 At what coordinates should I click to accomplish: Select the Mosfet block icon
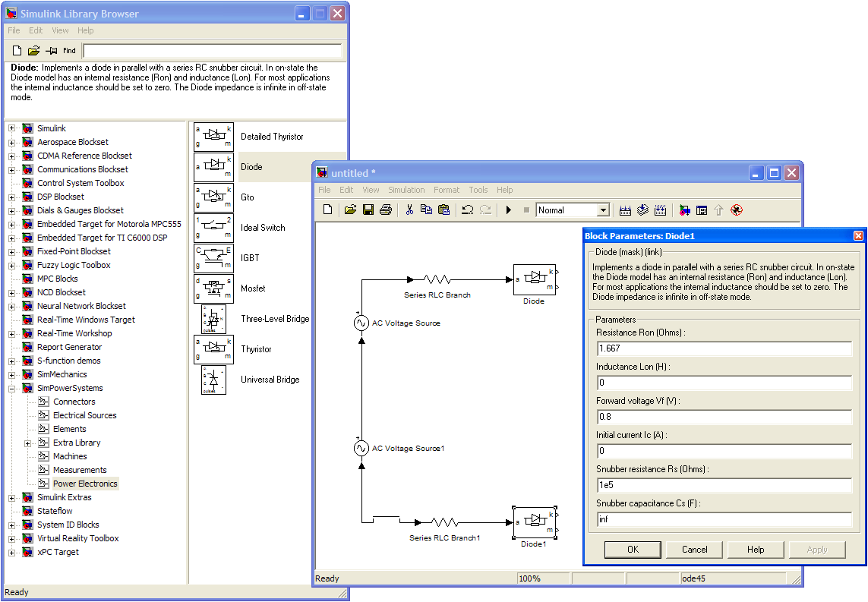(213, 288)
